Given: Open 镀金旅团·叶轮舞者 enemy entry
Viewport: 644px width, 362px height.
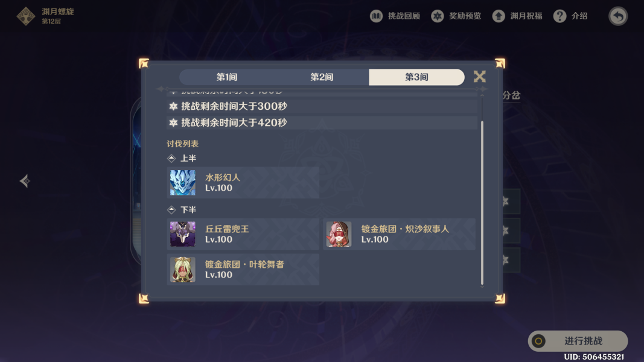Looking at the screenshot, I should [x=243, y=269].
